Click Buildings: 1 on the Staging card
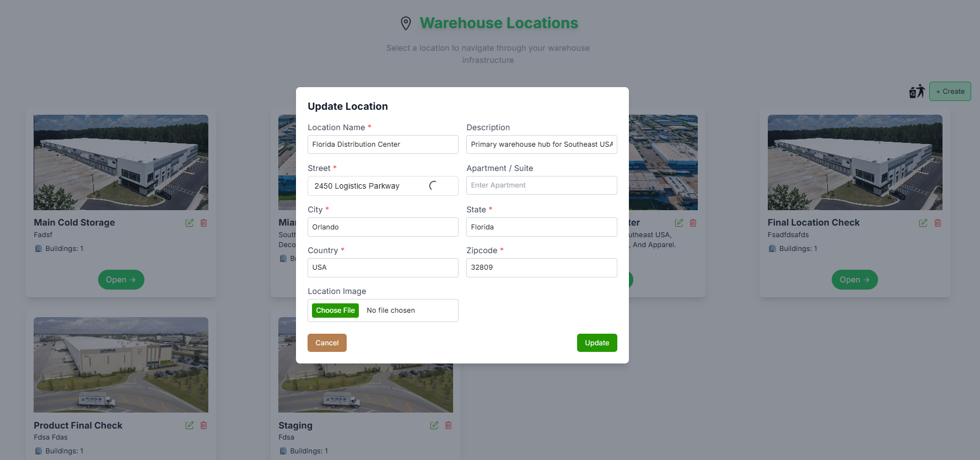Viewport: 980px width, 460px height. (309, 451)
